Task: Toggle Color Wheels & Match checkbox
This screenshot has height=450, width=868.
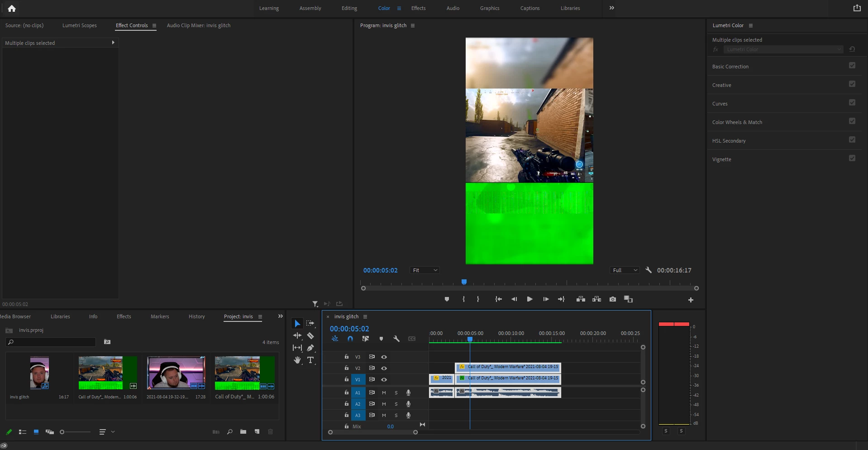Action: coord(852,121)
